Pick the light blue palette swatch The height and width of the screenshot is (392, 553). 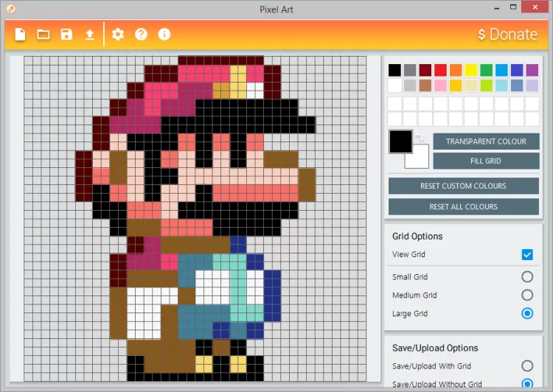coord(501,70)
